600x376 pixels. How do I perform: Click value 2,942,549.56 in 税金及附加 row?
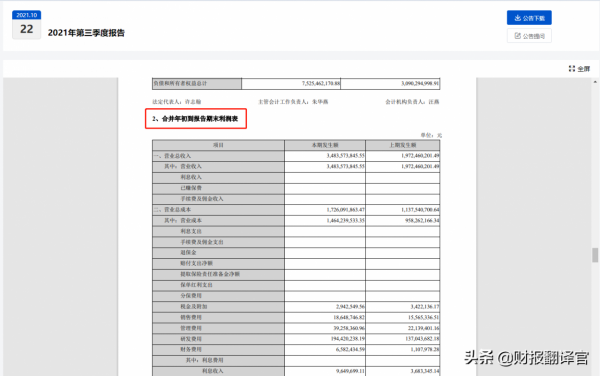[351, 306]
